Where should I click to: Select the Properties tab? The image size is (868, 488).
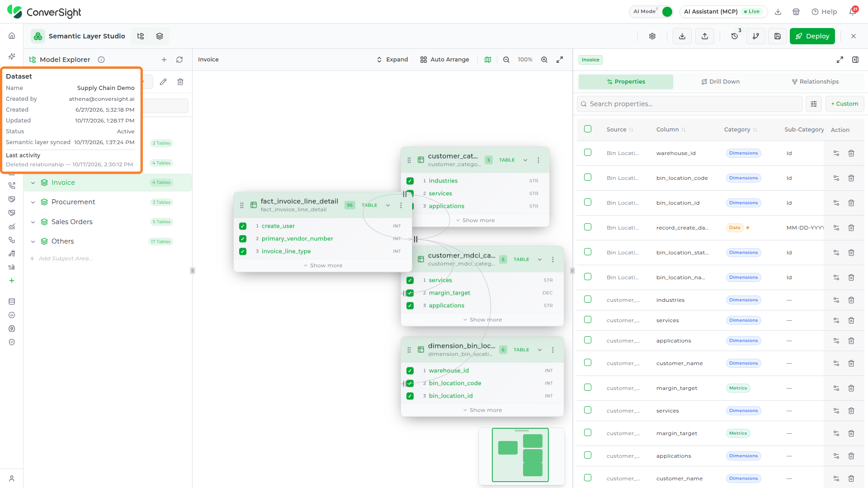[x=626, y=82]
